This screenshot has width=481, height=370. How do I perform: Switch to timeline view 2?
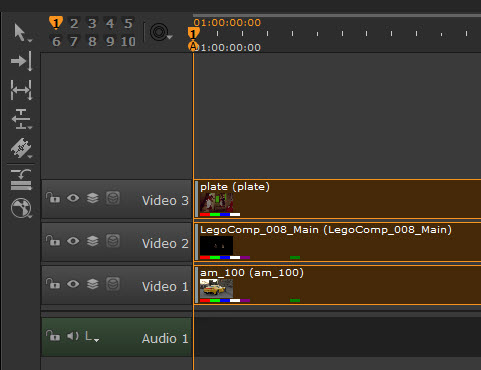(74, 24)
